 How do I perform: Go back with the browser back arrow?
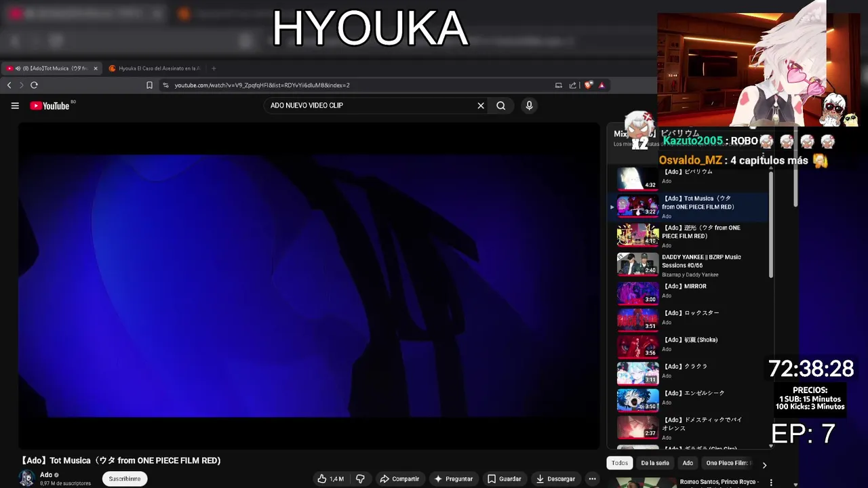pyautogui.click(x=9, y=85)
